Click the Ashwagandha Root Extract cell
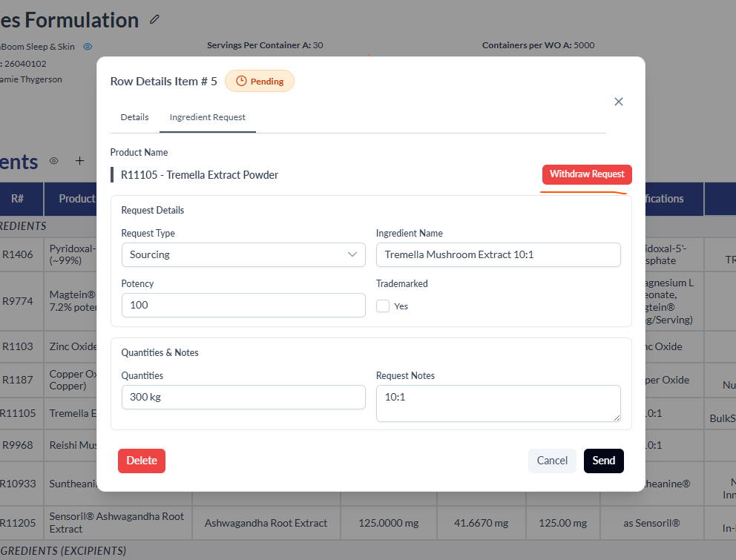Image resolution: width=736 pixels, height=560 pixels. click(x=266, y=523)
